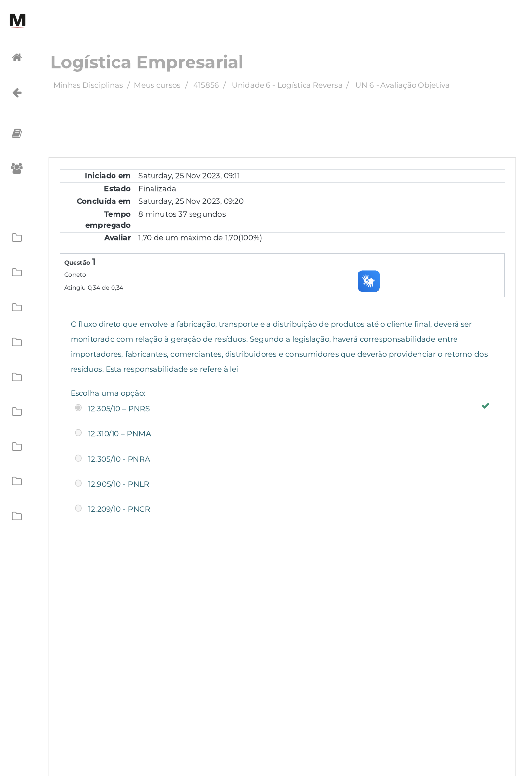The width and height of the screenshot is (532, 776).
Task: Open UN 6 - Avaliação Objetiva breadcrumb
Action: click(402, 85)
